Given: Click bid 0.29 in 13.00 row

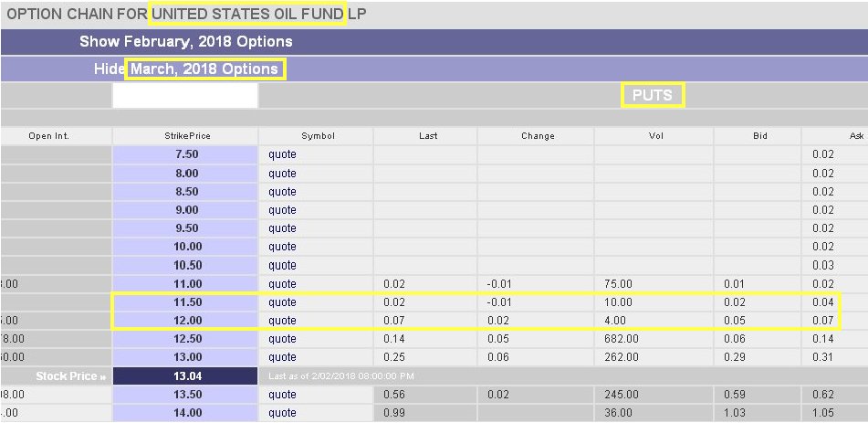Looking at the screenshot, I should click(x=734, y=357).
